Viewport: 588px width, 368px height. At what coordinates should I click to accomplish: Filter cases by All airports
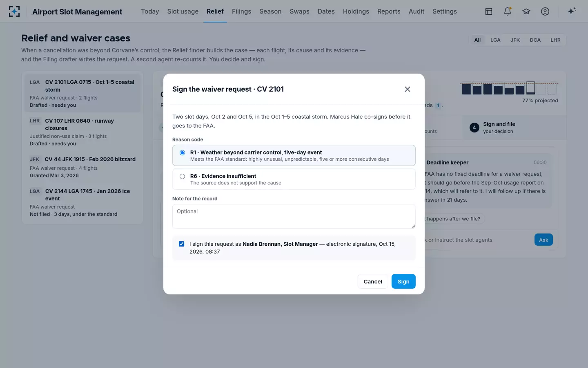click(x=477, y=40)
